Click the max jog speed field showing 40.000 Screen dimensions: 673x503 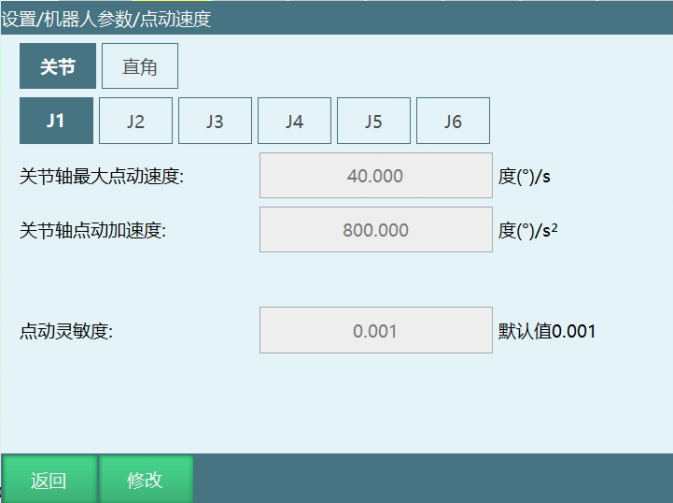(376, 176)
